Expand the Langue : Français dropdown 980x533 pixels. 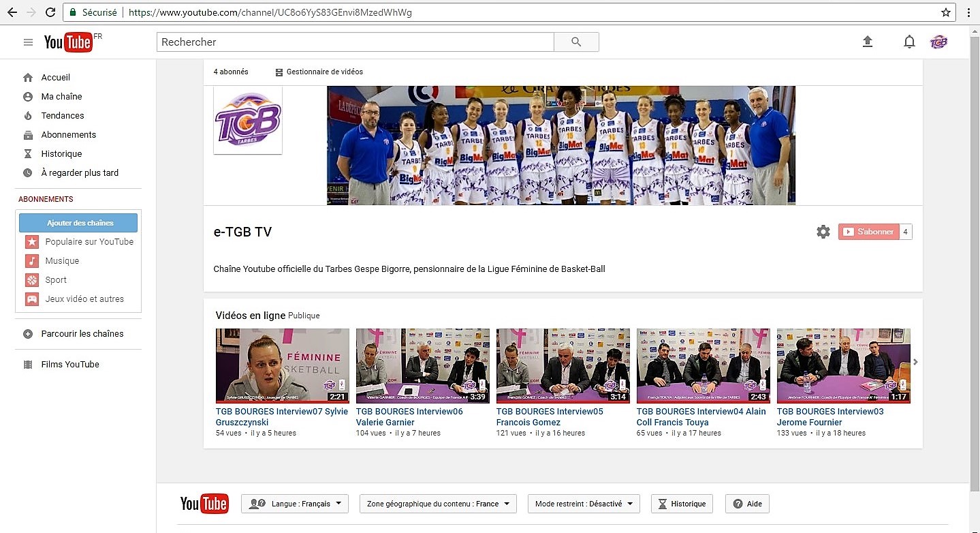[x=295, y=504]
